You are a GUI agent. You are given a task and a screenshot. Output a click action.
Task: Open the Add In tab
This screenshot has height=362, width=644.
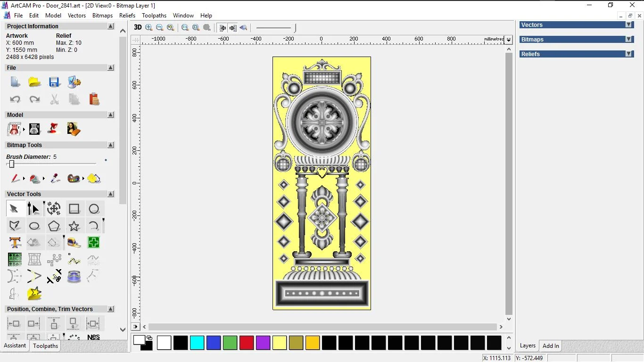551,346
